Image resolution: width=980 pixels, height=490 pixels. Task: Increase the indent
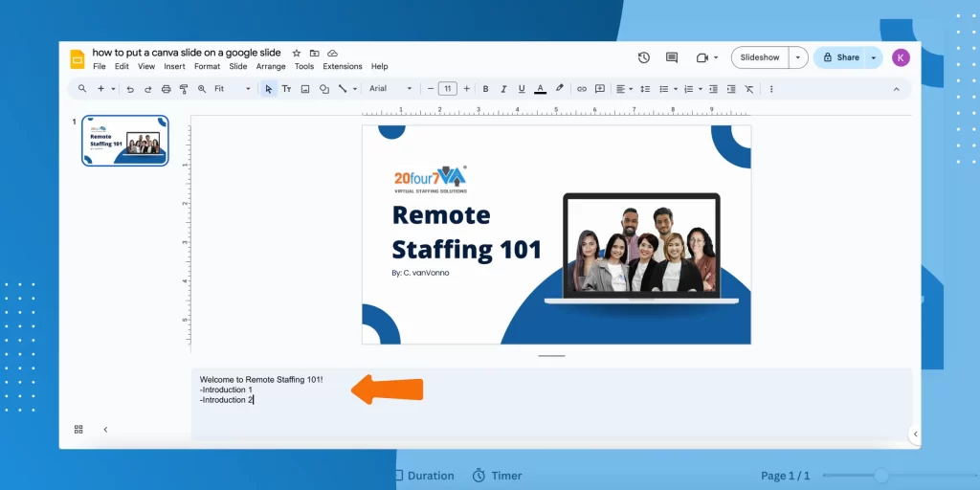coord(731,89)
